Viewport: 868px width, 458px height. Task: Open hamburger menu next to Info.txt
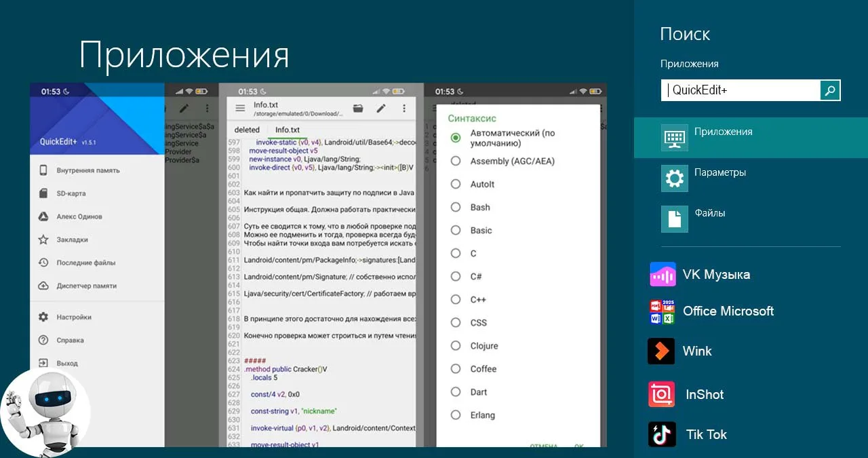240,108
